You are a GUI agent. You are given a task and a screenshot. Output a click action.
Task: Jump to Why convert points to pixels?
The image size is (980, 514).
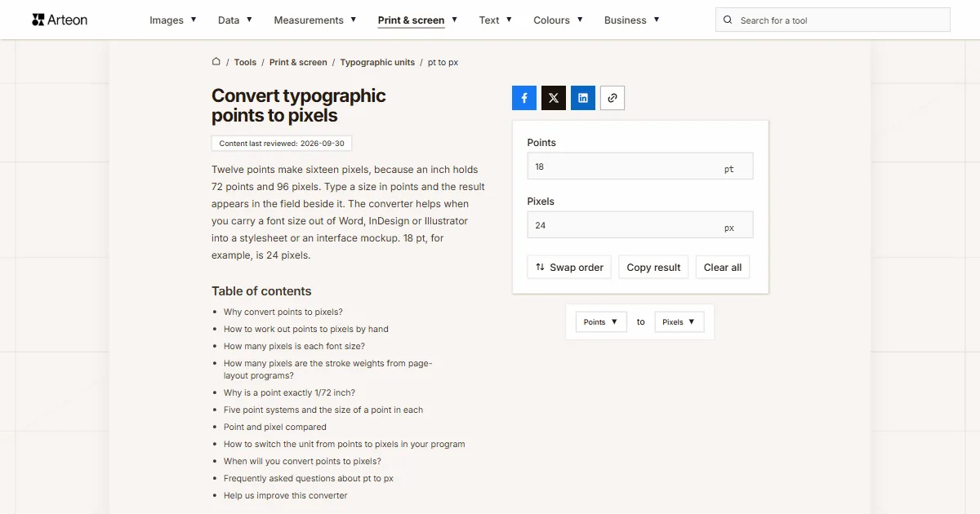283,312
